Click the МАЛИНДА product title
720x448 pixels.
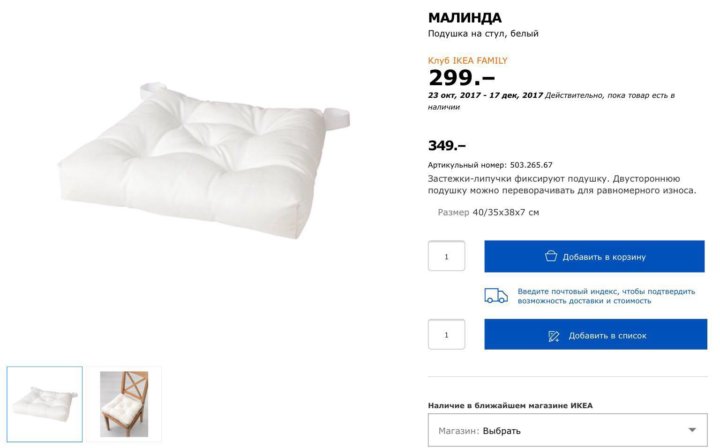(x=465, y=18)
